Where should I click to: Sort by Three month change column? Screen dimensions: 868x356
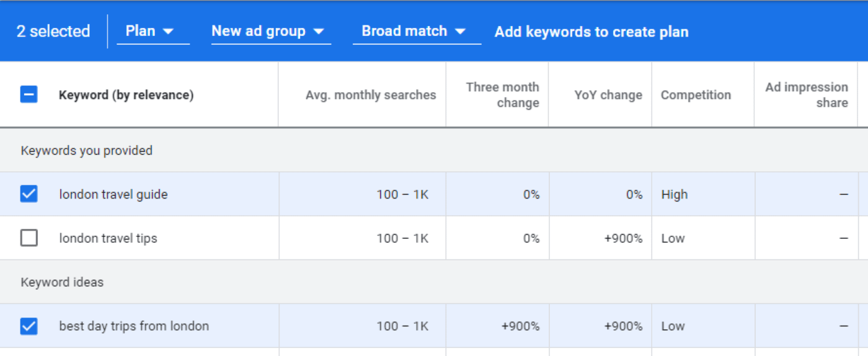[502, 95]
